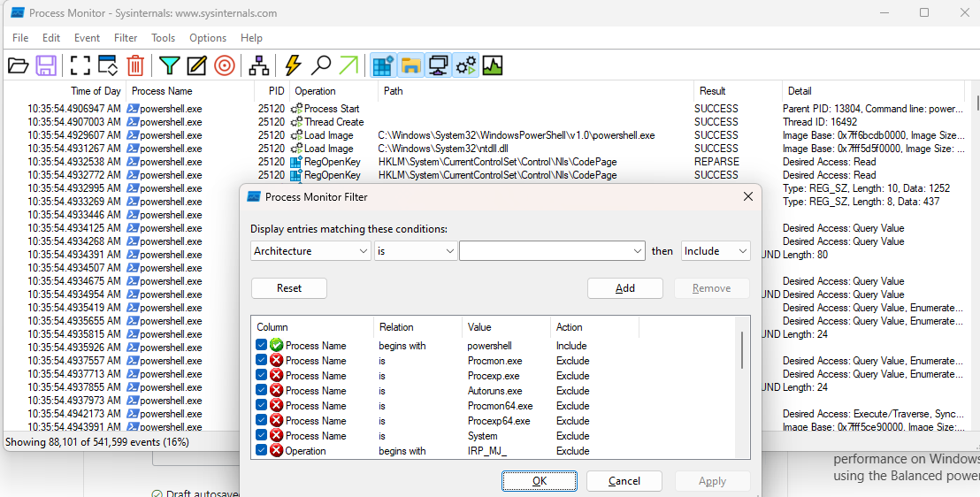The image size is (980, 497).
Task: Toggle the Capture events icon
Action: click(x=80, y=65)
